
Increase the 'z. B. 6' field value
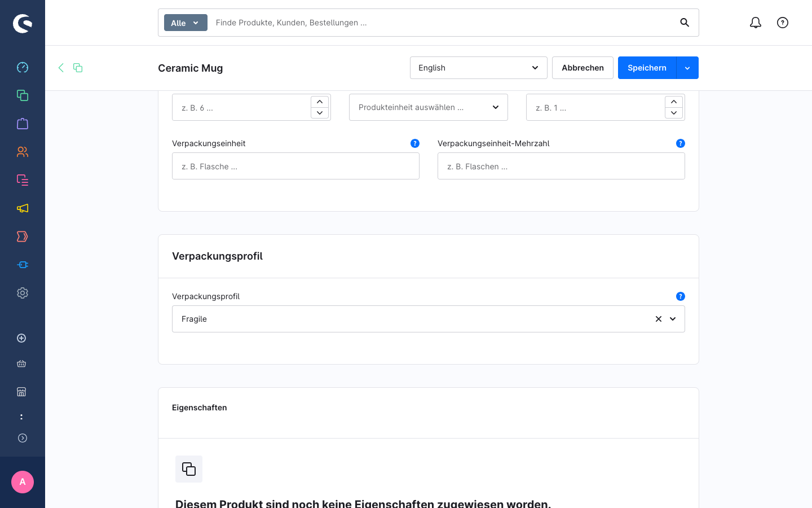click(320, 102)
